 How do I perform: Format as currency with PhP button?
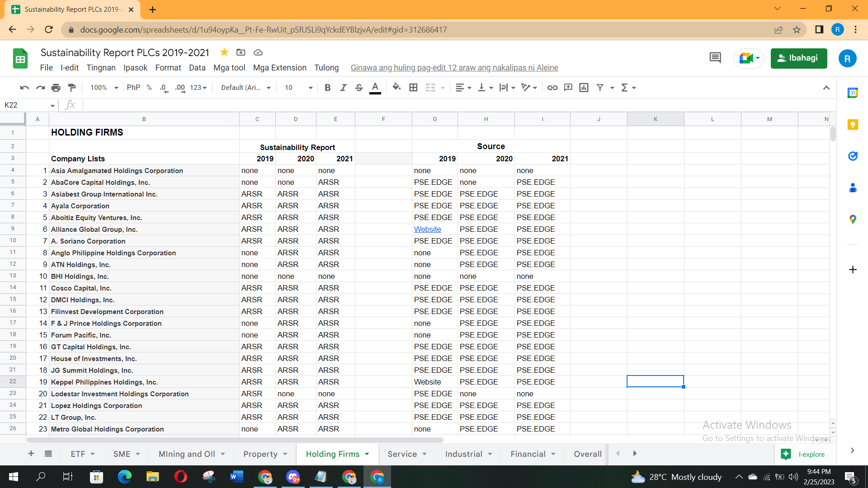[x=133, y=88]
